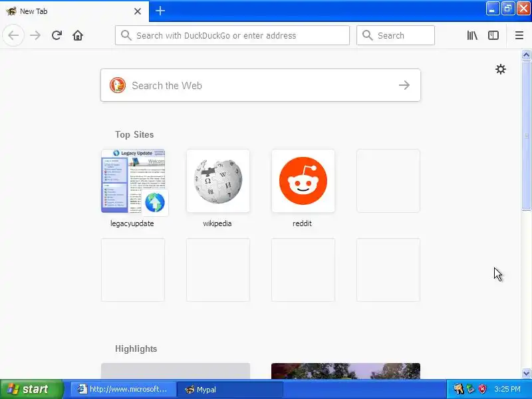
Task: Click the reddit label
Action: (302, 223)
